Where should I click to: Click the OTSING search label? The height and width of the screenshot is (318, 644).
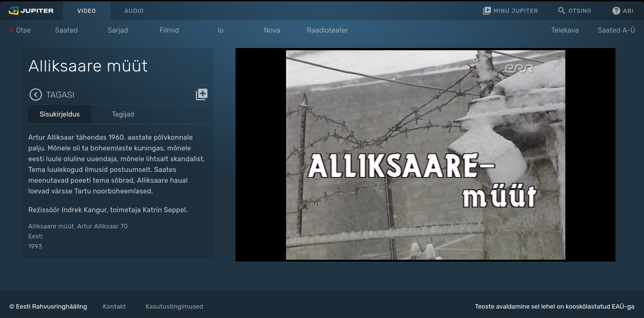point(580,11)
